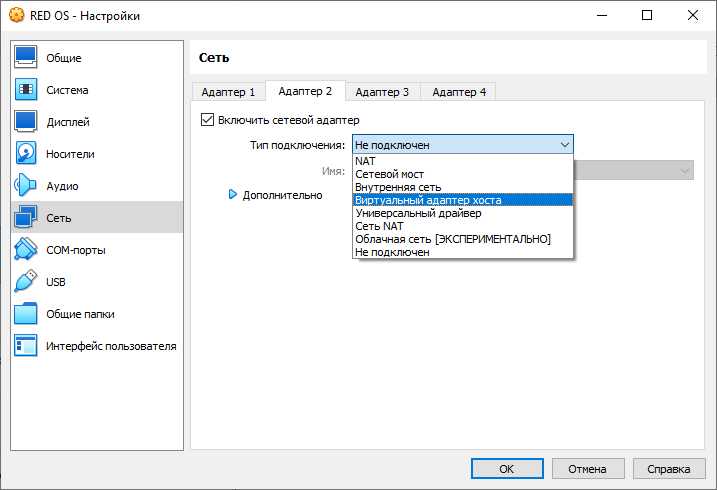Open Интерфейс пользователя section icon
Screen dimensions: 717x490
[x=26, y=346]
